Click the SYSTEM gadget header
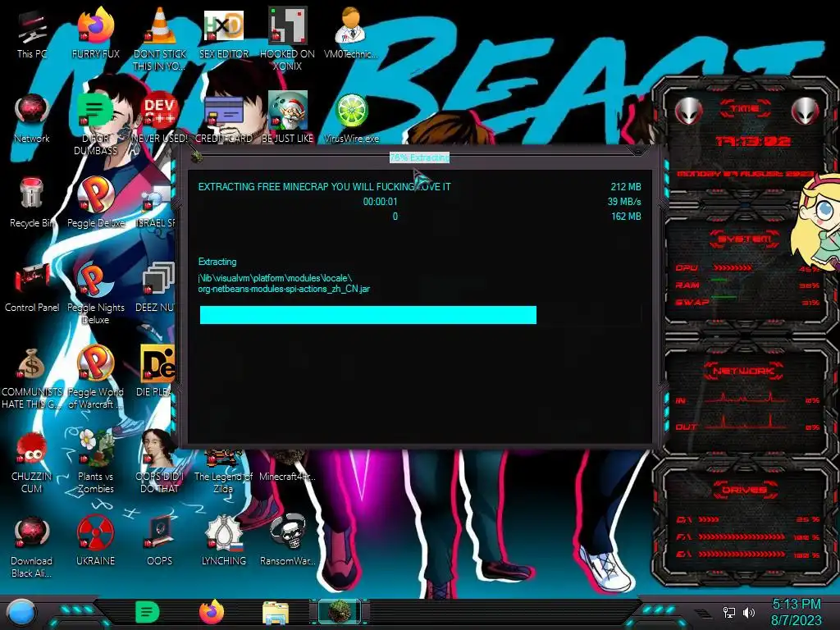The height and width of the screenshot is (630, 840). point(745,239)
